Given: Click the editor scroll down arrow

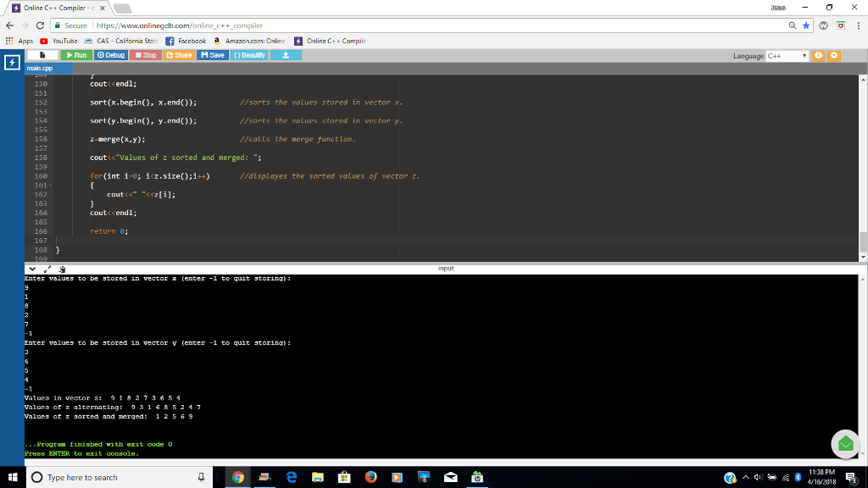Looking at the screenshot, I should 863,258.
